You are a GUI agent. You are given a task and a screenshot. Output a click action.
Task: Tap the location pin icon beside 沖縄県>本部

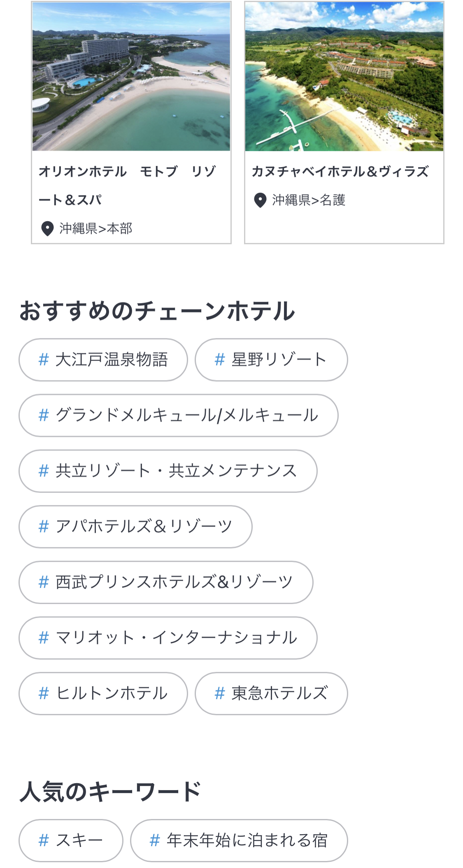coord(47,229)
